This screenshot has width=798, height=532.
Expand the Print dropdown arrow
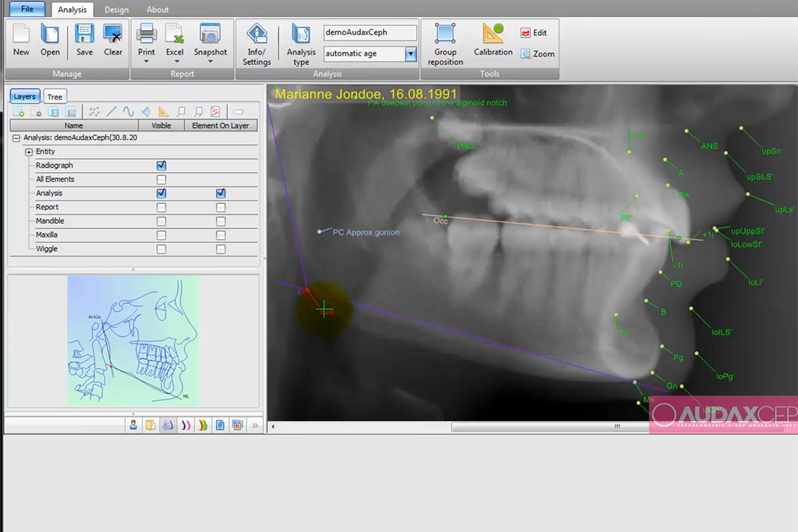[x=146, y=61]
